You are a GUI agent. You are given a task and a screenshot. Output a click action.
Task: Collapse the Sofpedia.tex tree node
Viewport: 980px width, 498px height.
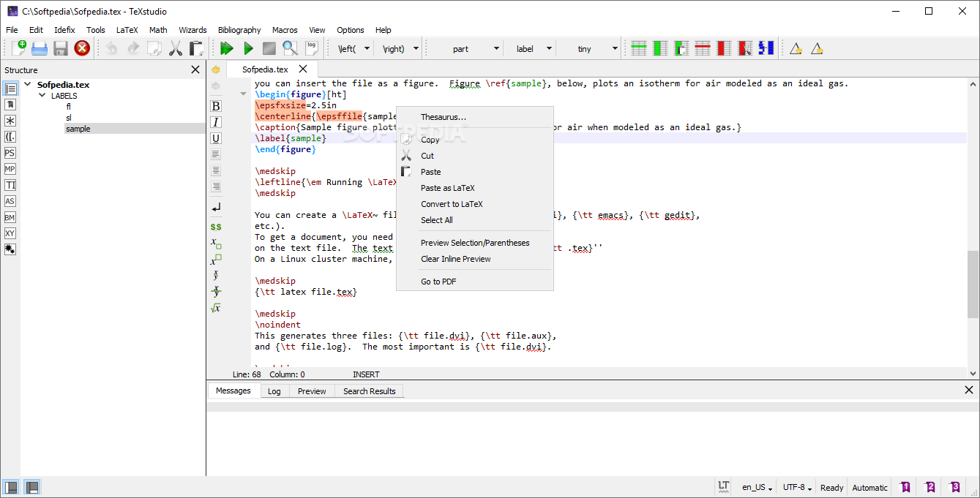28,84
